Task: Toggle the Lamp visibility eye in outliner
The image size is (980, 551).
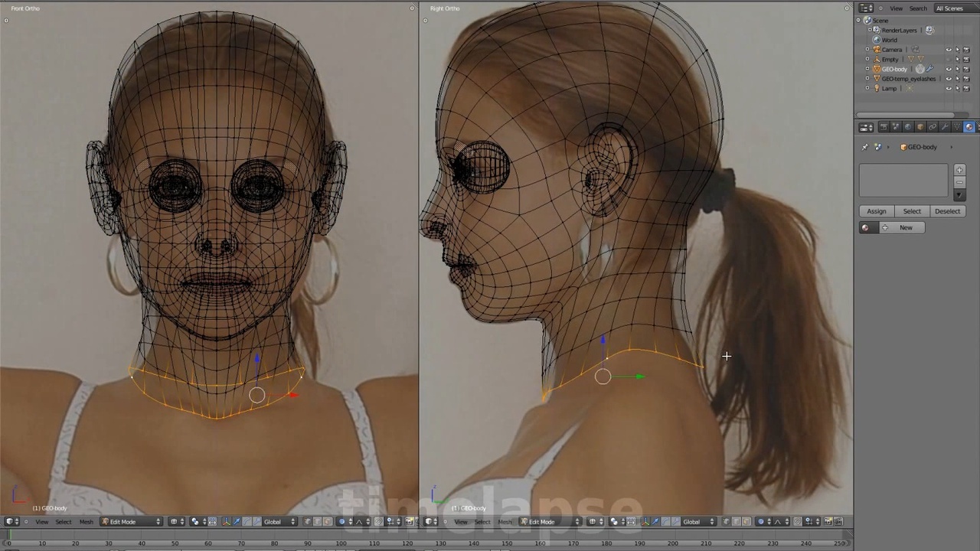Action: [x=949, y=89]
